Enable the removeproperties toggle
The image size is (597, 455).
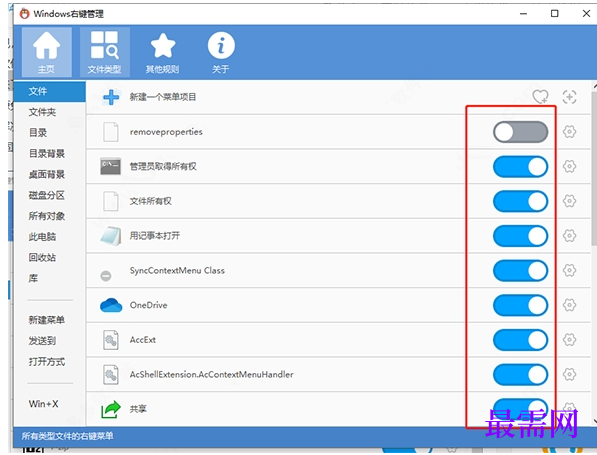click(x=520, y=132)
